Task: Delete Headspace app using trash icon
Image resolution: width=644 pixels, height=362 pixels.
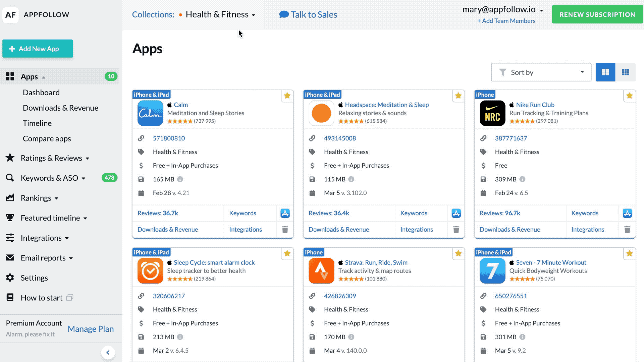Action: click(x=456, y=230)
